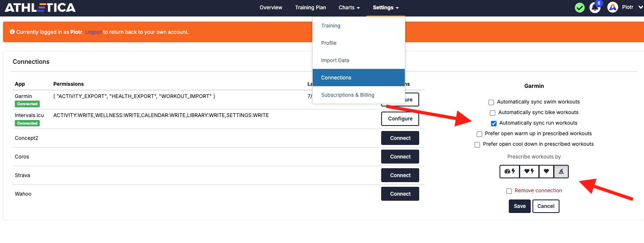Open the Training Plan page
The image size is (644, 243).
click(311, 8)
